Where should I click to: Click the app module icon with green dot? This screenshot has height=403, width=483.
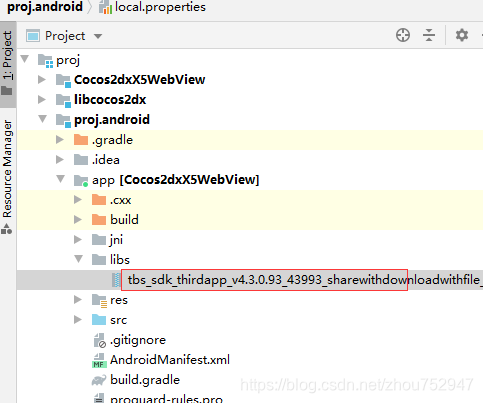tap(81, 180)
